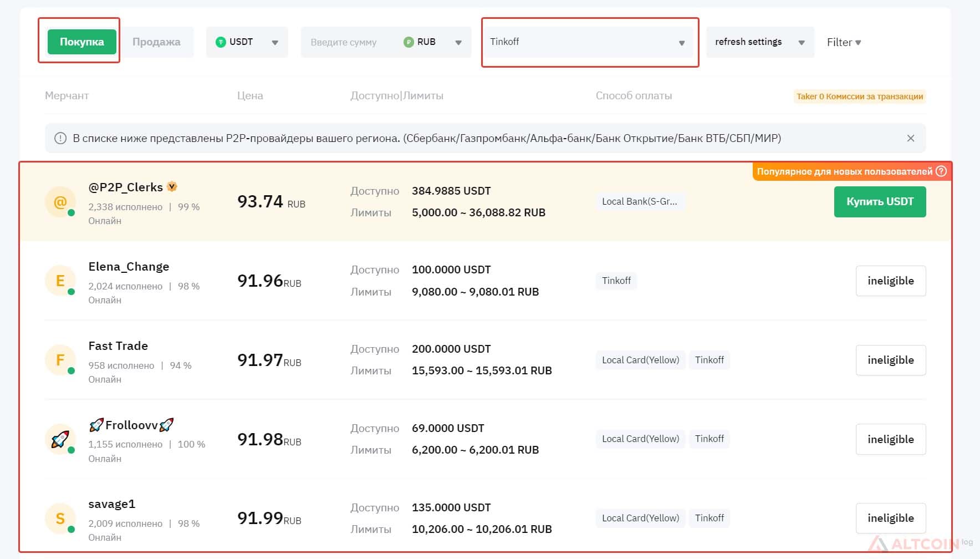Click the question mark help icon on popular badge
This screenshot has height=559, width=980.
click(941, 171)
